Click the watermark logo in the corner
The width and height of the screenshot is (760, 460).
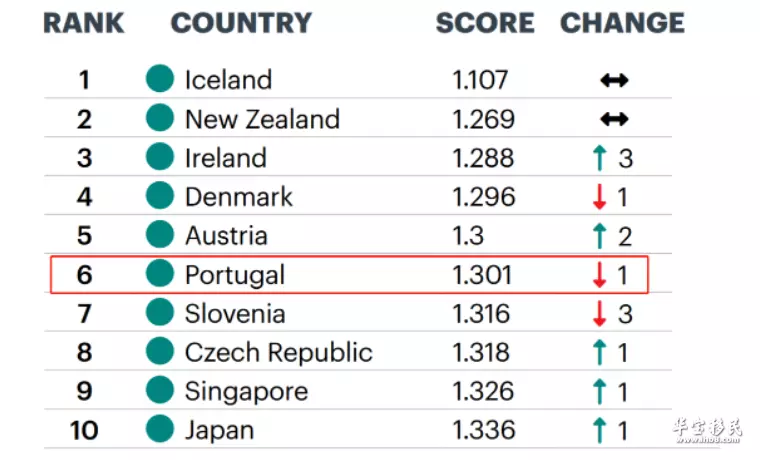[x=708, y=430]
